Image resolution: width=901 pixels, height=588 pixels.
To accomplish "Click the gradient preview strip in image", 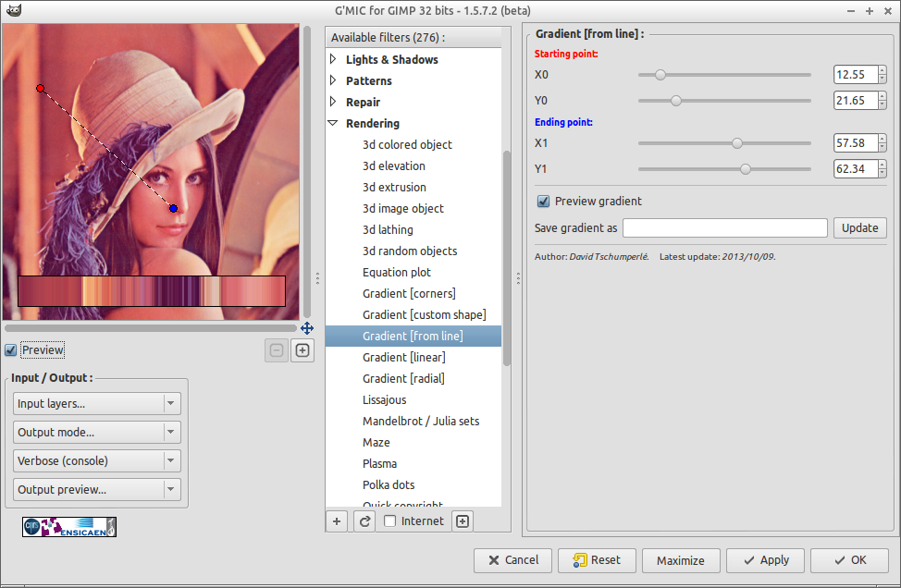I will click(152, 291).
